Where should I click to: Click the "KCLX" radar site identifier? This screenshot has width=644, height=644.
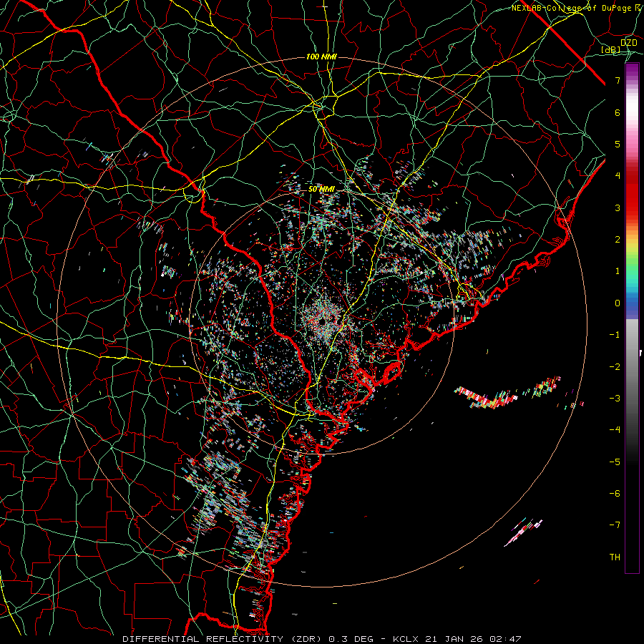coord(406,639)
